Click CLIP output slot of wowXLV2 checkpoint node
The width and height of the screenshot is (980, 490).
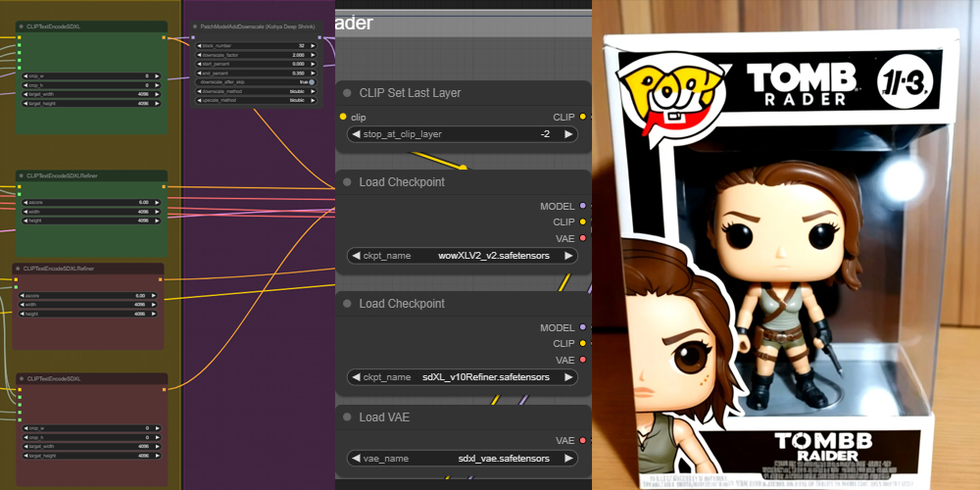[583, 221]
